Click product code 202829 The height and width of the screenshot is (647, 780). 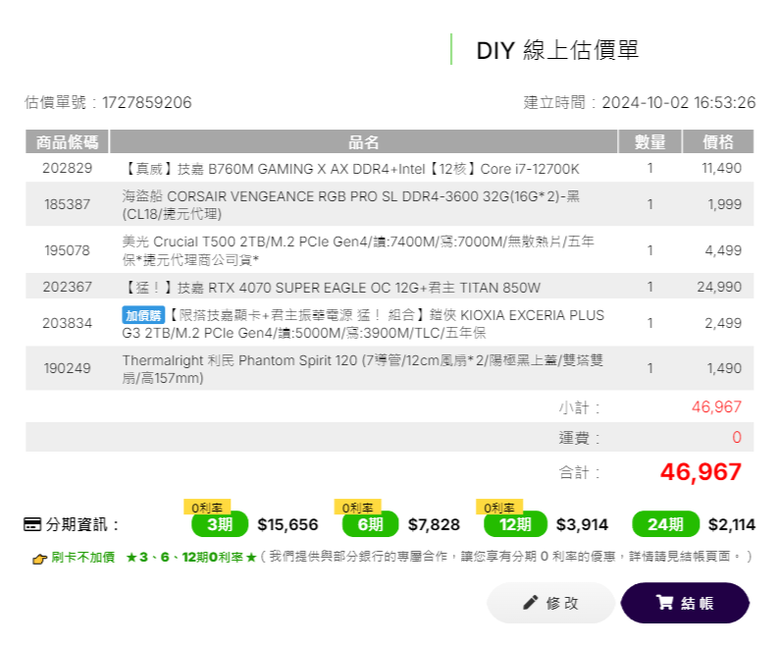coord(67,169)
